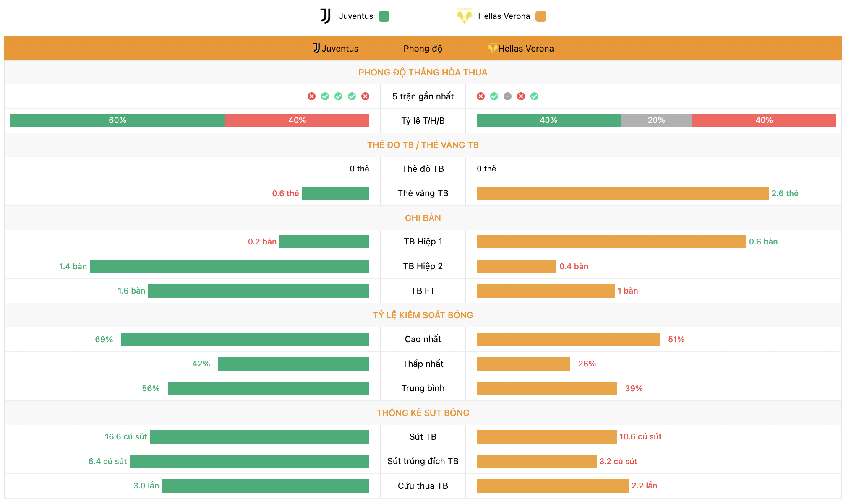Click Juventus 1.6 bàn value
The height and width of the screenshot is (504, 846).
point(131,291)
